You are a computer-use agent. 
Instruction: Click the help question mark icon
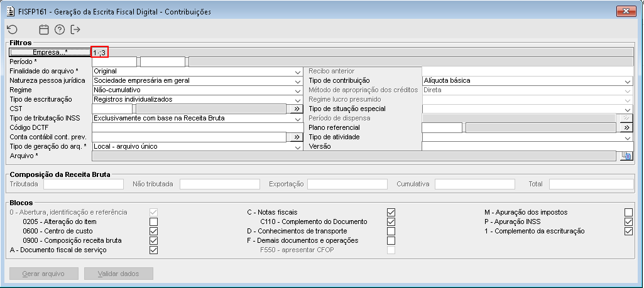tap(60, 29)
